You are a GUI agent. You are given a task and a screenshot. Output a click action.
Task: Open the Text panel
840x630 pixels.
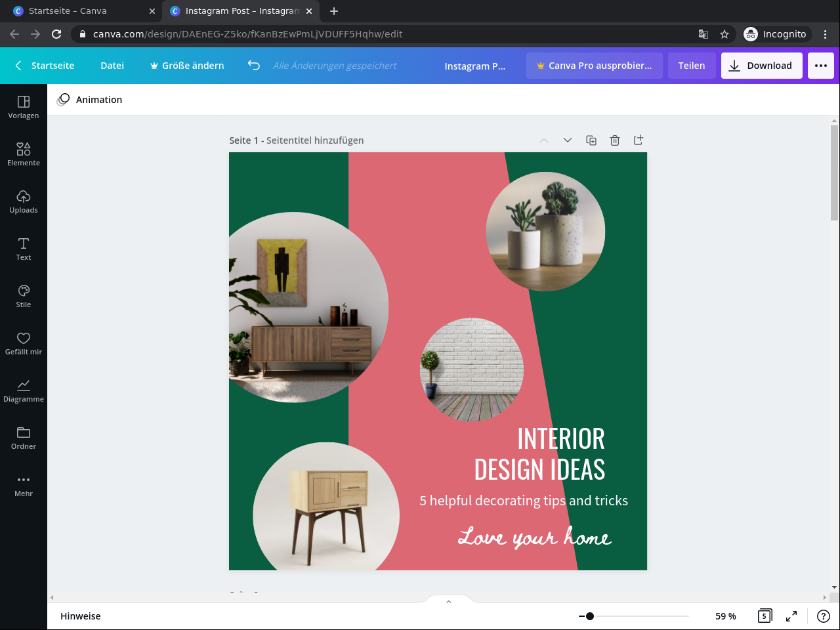pyautogui.click(x=24, y=249)
